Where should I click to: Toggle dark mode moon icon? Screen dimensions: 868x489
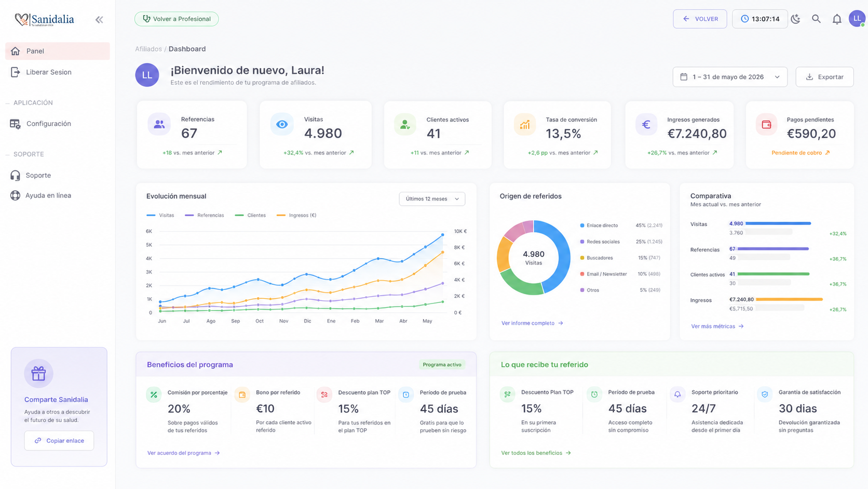pyautogui.click(x=795, y=19)
